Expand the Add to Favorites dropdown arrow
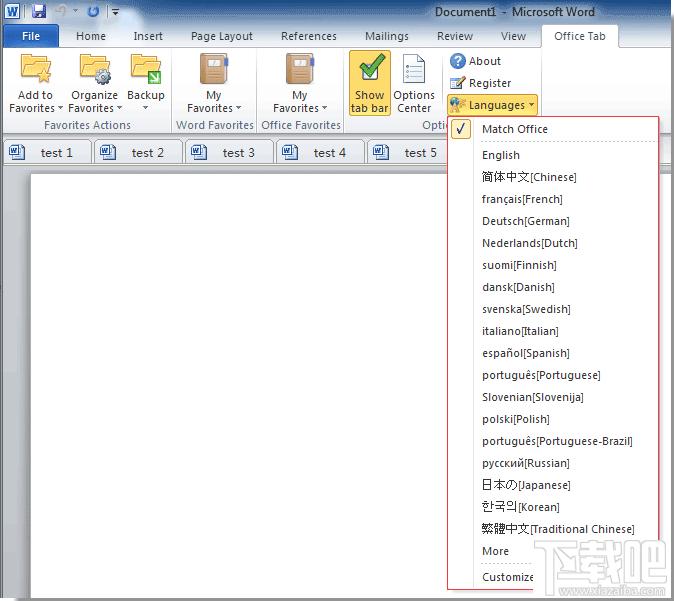Viewport: 674px width, 601px height. 60,108
